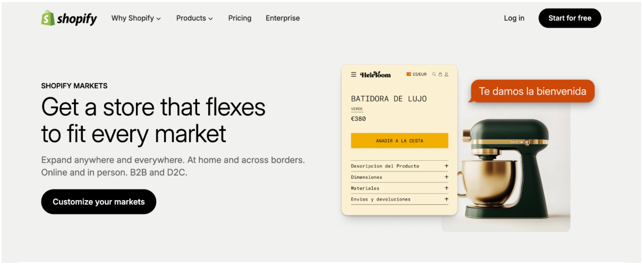Click Customize your markets button
The width and height of the screenshot is (644, 265).
pyautogui.click(x=99, y=202)
